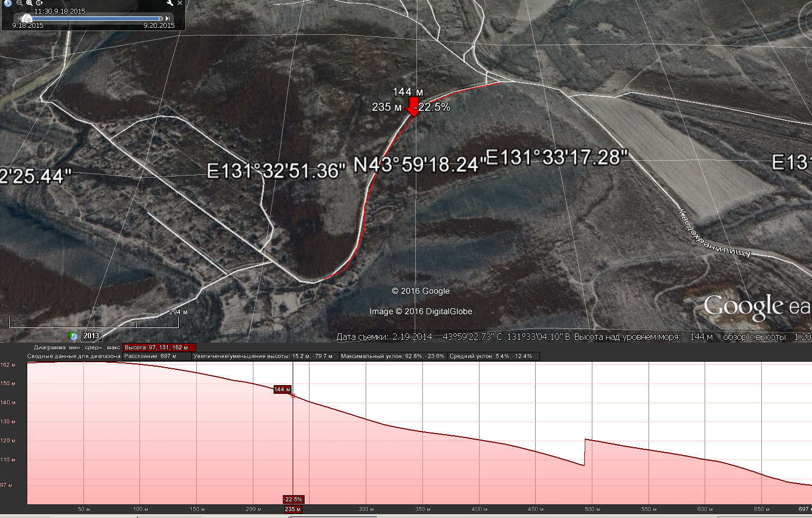Select the Расстояние: 697 м summary field
This screenshot has width=812, height=518.
[x=156, y=356]
